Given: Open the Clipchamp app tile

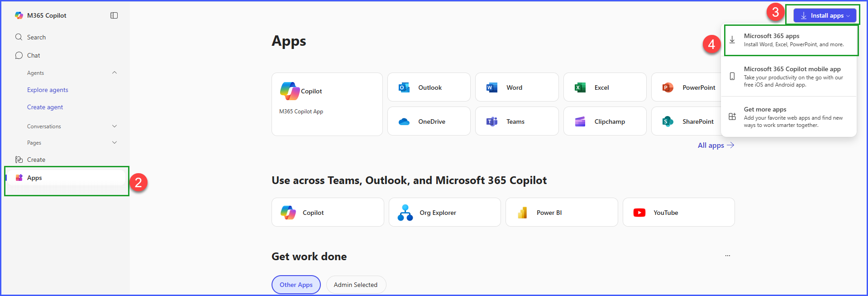Looking at the screenshot, I should [x=605, y=121].
